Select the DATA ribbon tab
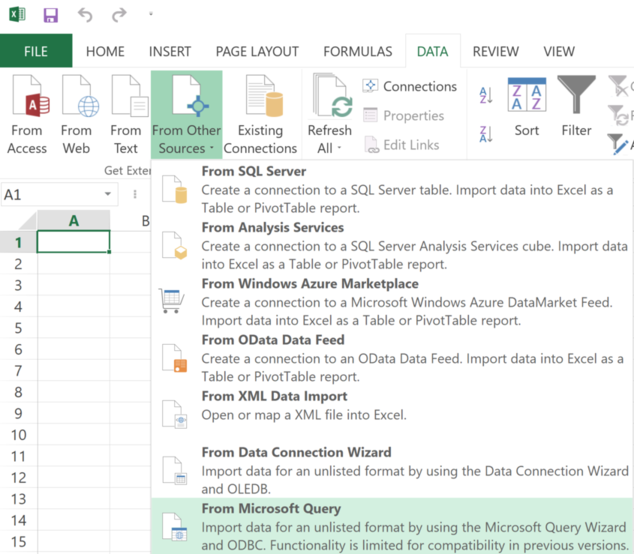 pos(433,51)
